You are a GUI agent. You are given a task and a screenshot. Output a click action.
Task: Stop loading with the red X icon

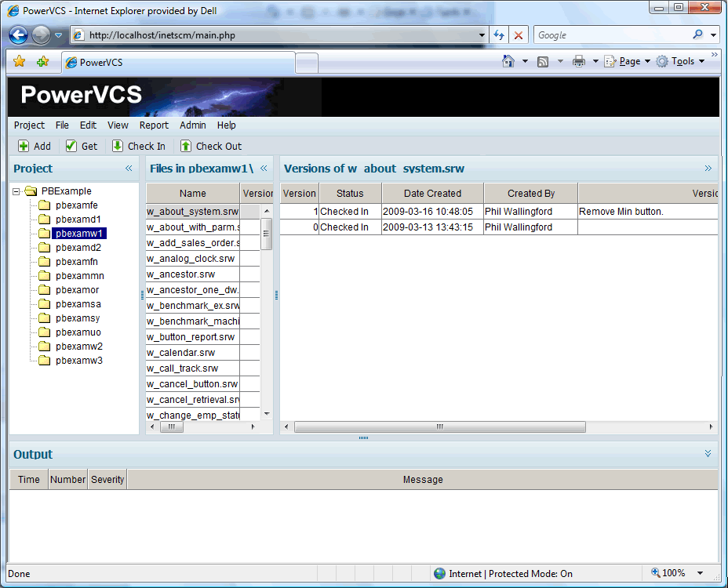[519, 35]
